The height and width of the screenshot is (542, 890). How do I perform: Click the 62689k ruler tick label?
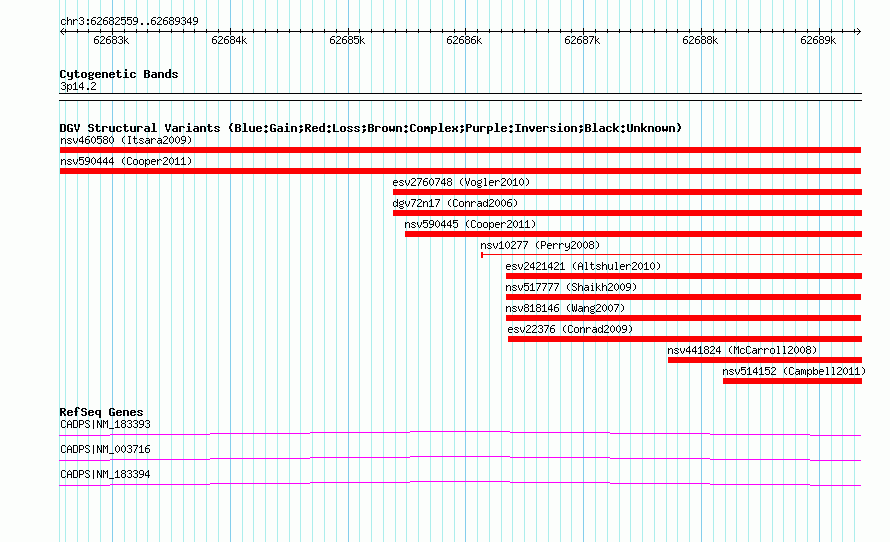coord(818,41)
